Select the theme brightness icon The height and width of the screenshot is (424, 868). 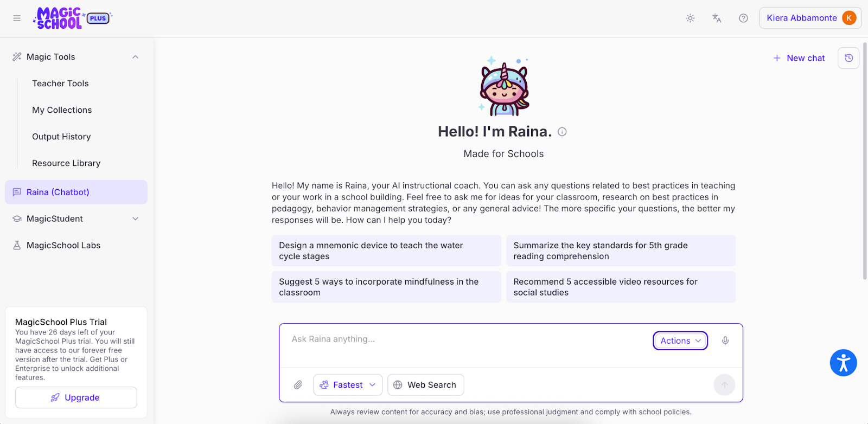point(690,18)
